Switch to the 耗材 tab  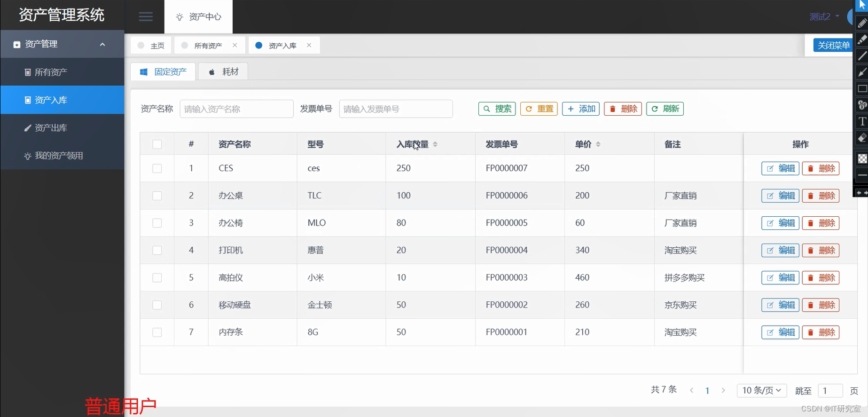pyautogui.click(x=223, y=71)
